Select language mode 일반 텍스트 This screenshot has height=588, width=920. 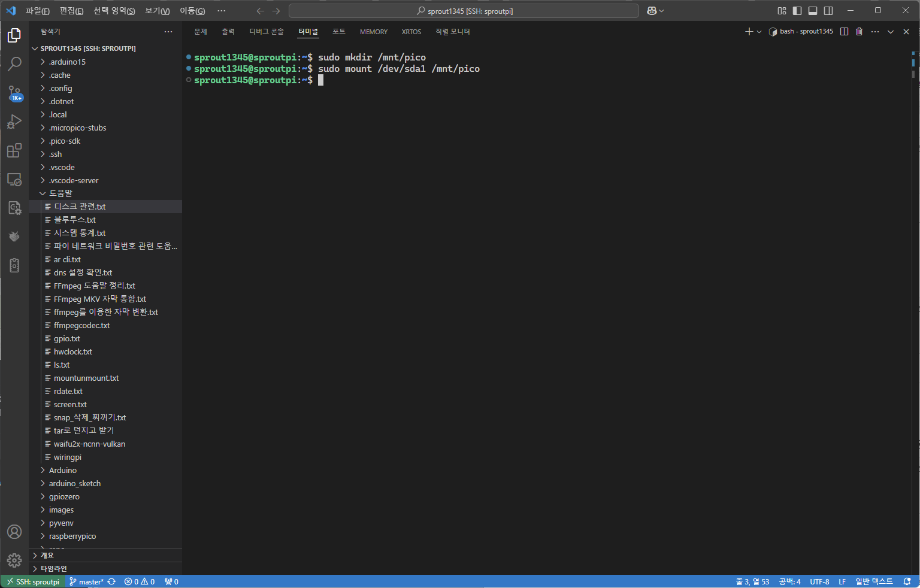click(874, 581)
